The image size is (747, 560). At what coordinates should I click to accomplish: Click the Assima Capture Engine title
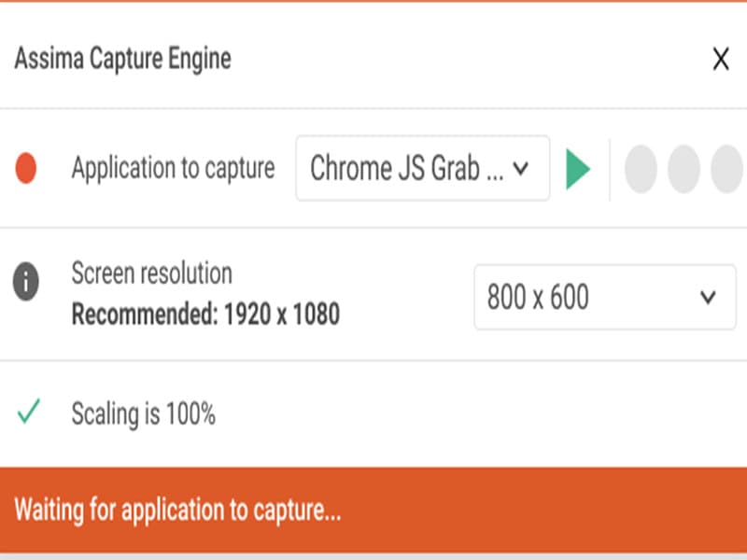tap(122, 60)
